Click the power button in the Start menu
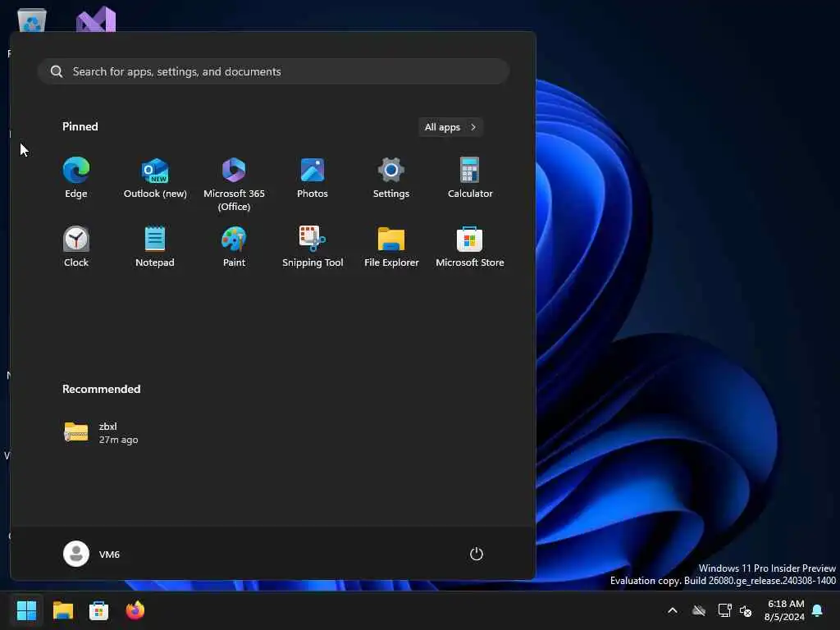This screenshot has width=840, height=630. click(x=477, y=554)
